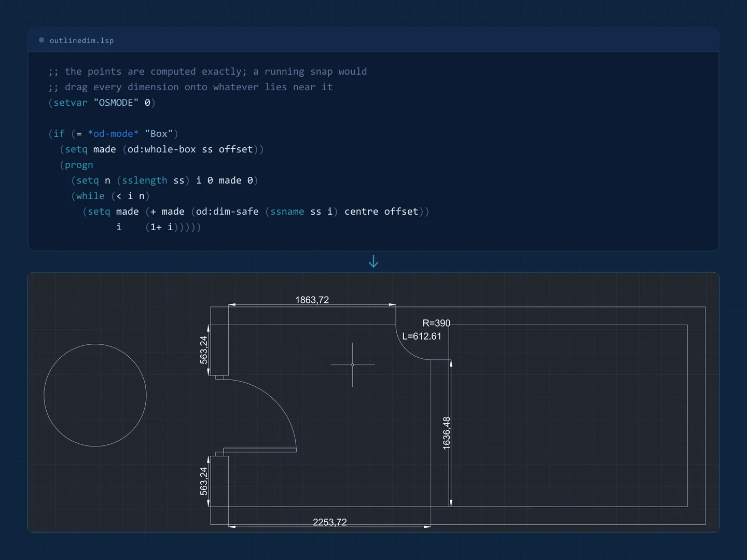Viewport: 747px width, 560px height.
Task: Select the 1636,48 vertical dimension text
Action: pos(446,433)
